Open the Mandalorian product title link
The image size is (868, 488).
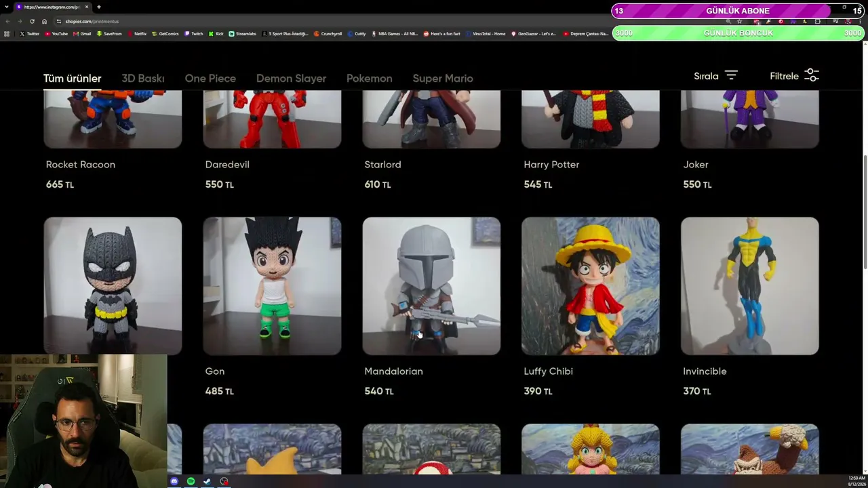coord(393,371)
